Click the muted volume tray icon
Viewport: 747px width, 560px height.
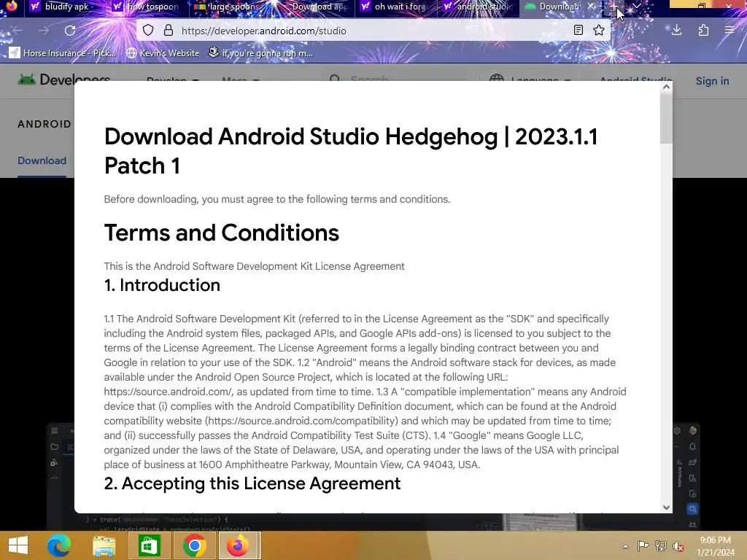678,546
